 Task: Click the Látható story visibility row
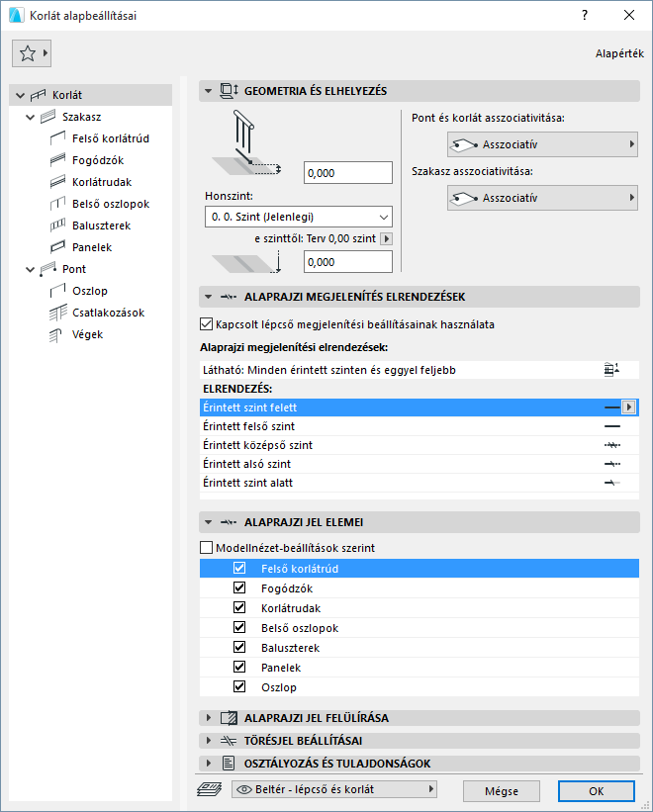[x=419, y=370]
